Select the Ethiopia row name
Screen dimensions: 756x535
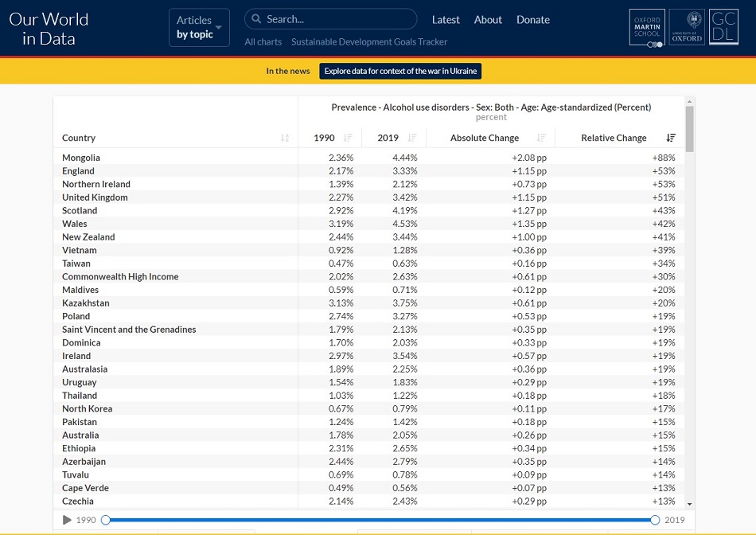(79, 448)
